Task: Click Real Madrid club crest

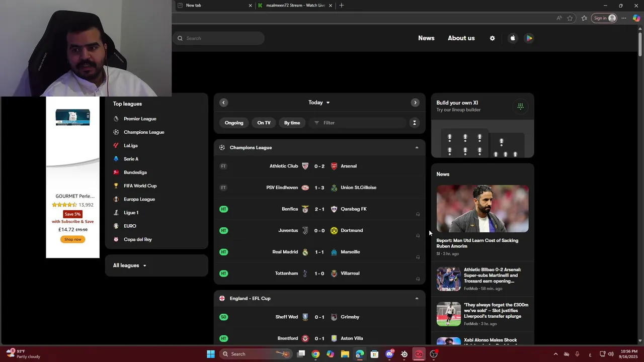Action: [x=305, y=252]
